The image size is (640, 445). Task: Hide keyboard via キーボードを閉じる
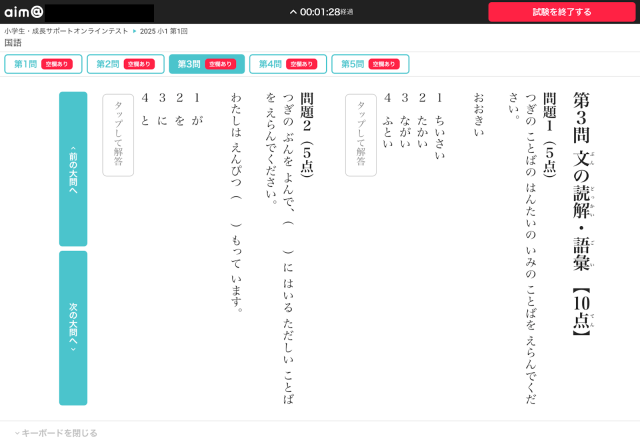click(56, 433)
